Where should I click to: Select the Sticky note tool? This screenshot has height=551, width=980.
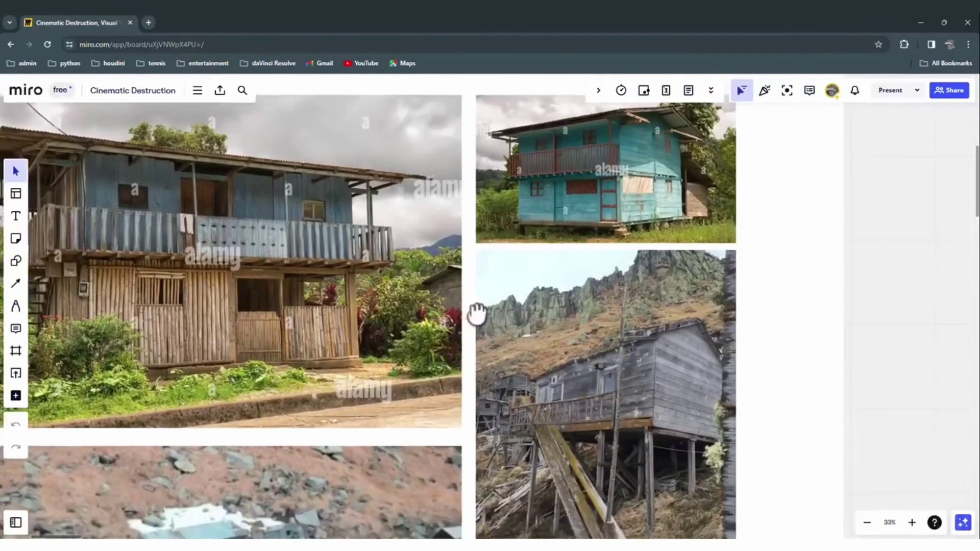click(16, 238)
